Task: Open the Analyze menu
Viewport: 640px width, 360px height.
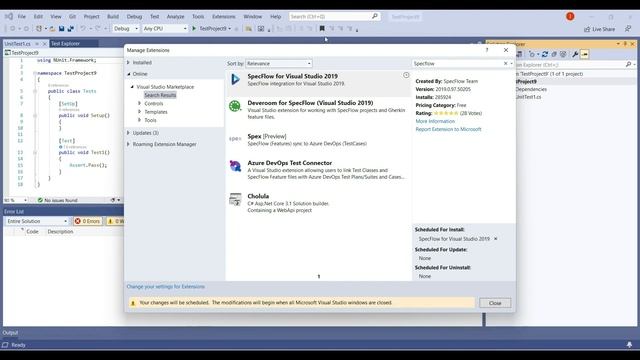Action: click(176, 16)
